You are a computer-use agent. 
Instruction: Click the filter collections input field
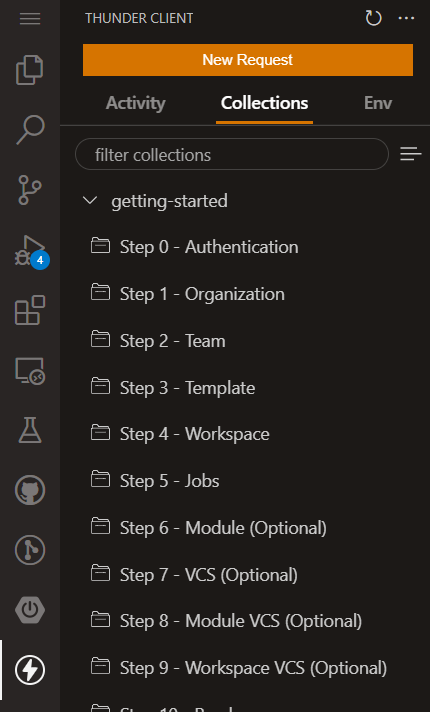[x=232, y=154]
